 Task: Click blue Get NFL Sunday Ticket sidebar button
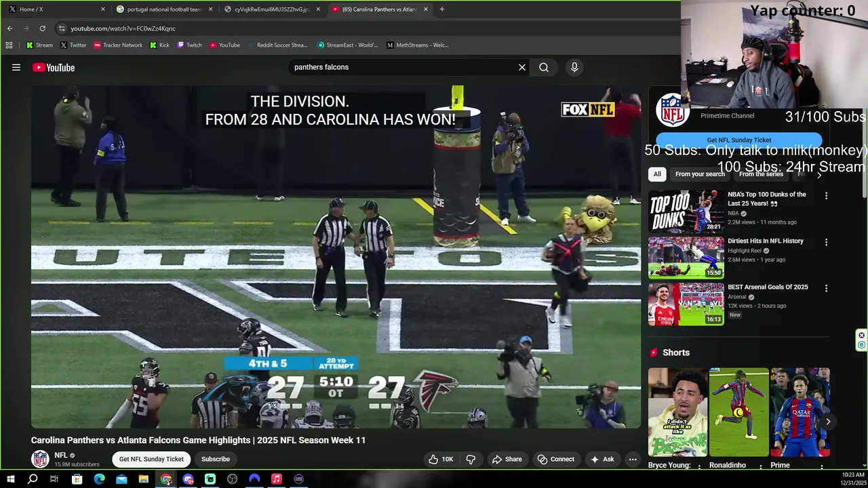739,140
